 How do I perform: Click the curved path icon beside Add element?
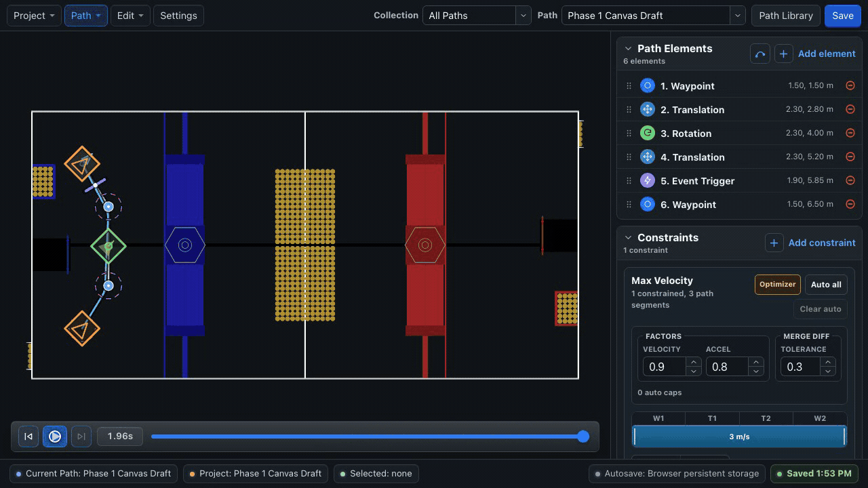(x=760, y=54)
